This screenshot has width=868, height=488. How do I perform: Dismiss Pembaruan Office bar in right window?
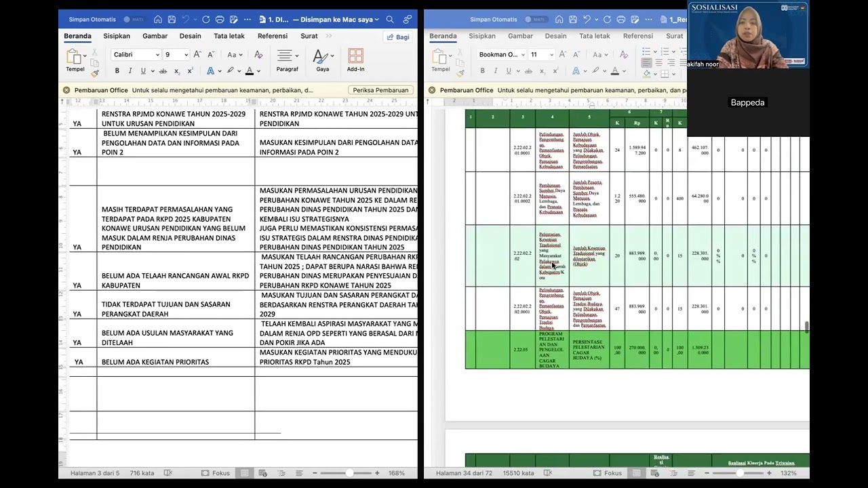(432, 90)
